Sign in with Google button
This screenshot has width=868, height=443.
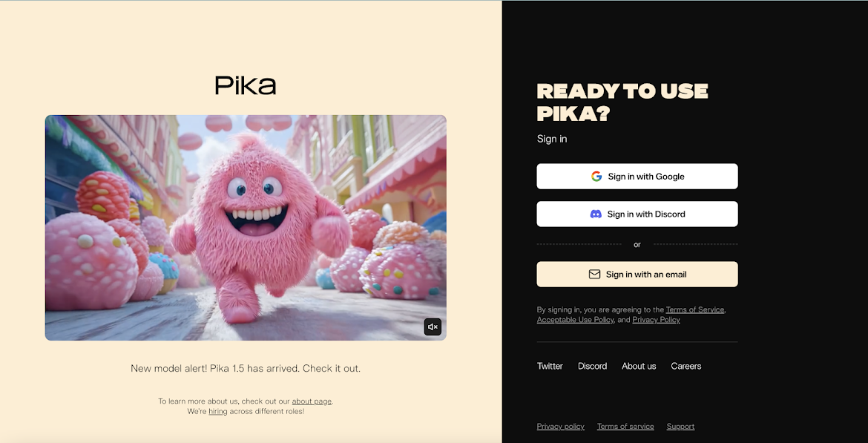coord(637,176)
